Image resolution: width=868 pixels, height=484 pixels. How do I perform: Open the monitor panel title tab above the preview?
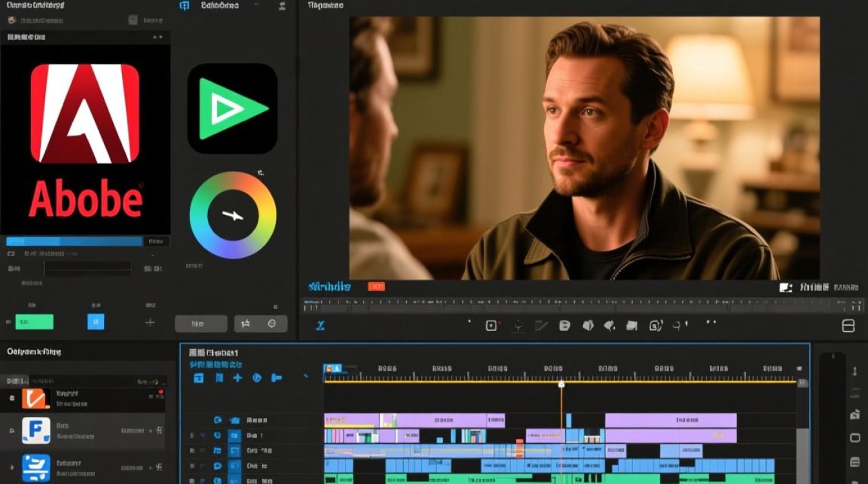tap(325, 5)
